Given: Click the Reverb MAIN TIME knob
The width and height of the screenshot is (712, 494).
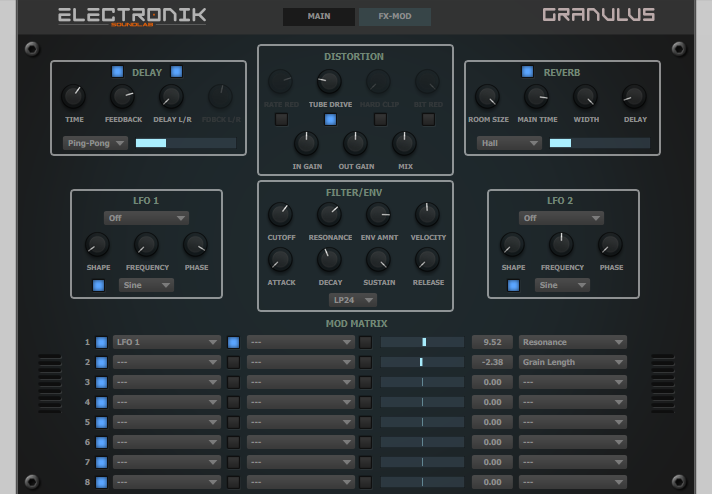Looking at the screenshot, I should 537,96.
